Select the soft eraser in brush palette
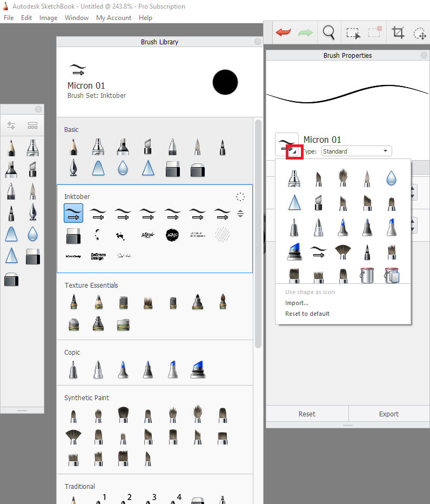The image size is (430, 504). 11,280
